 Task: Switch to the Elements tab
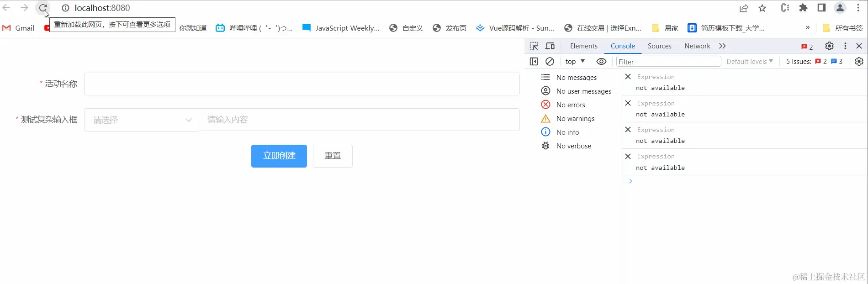583,46
